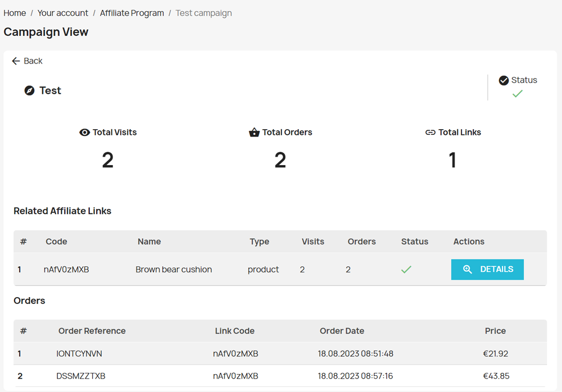
Task: Click the black check badge next to Status
Action: point(504,80)
